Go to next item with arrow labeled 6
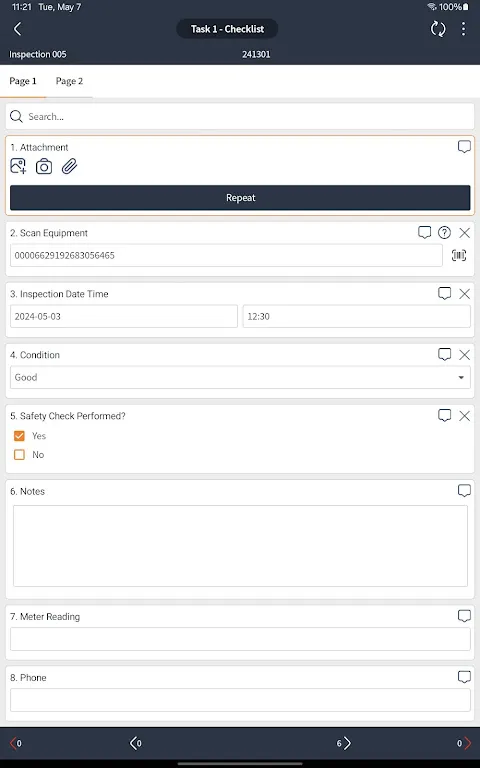Image resolution: width=480 pixels, height=768 pixels. (x=344, y=743)
